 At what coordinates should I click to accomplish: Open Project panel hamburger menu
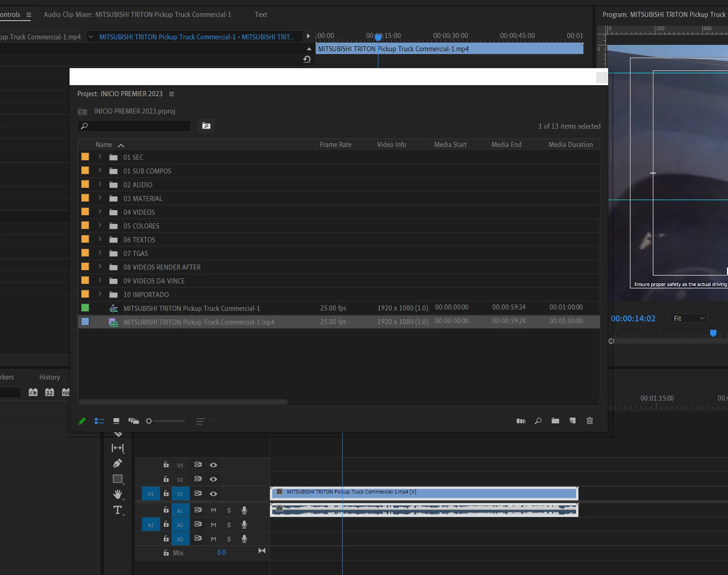point(172,94)
